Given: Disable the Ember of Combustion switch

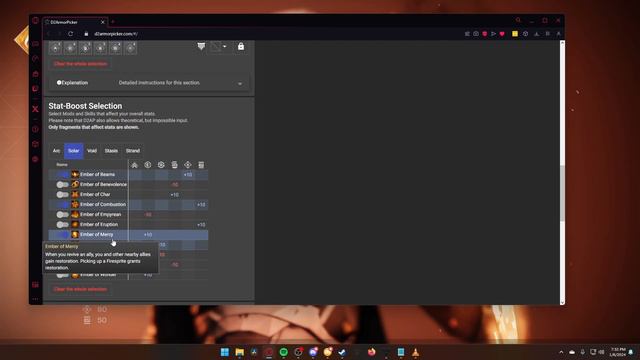Looking at the screenshot, I should tap(62, 204).
